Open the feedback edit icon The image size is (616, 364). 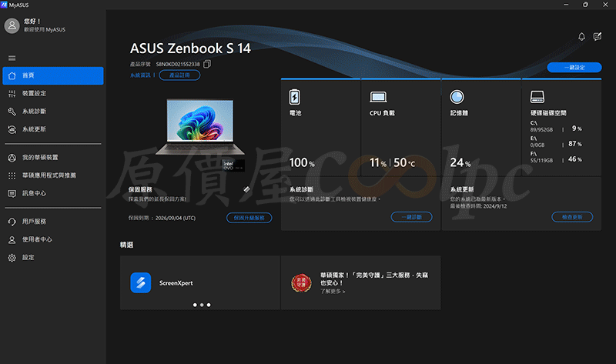pyautogui.click(x=598, y=36)
